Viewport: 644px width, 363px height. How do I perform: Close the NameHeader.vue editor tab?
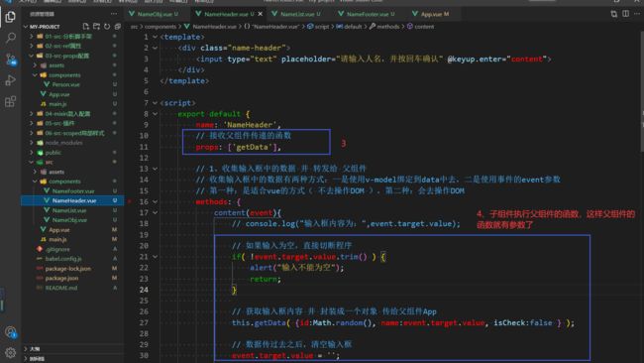point(260,14)
